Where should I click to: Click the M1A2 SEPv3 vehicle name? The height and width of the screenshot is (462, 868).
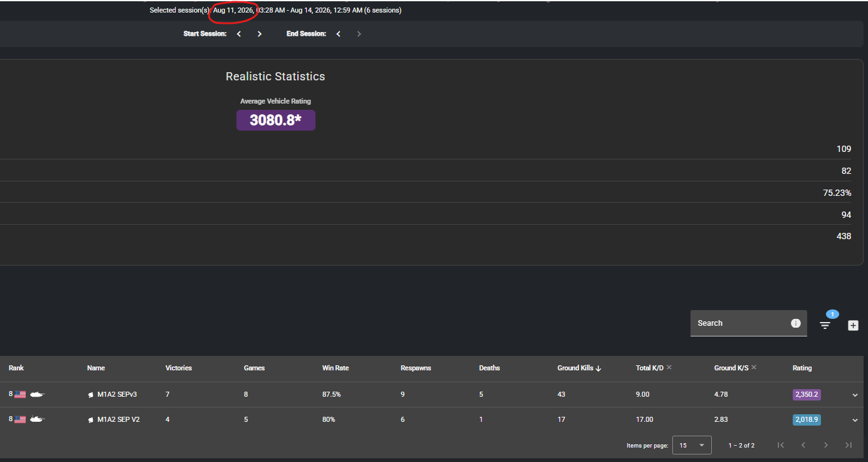(117, 395)
